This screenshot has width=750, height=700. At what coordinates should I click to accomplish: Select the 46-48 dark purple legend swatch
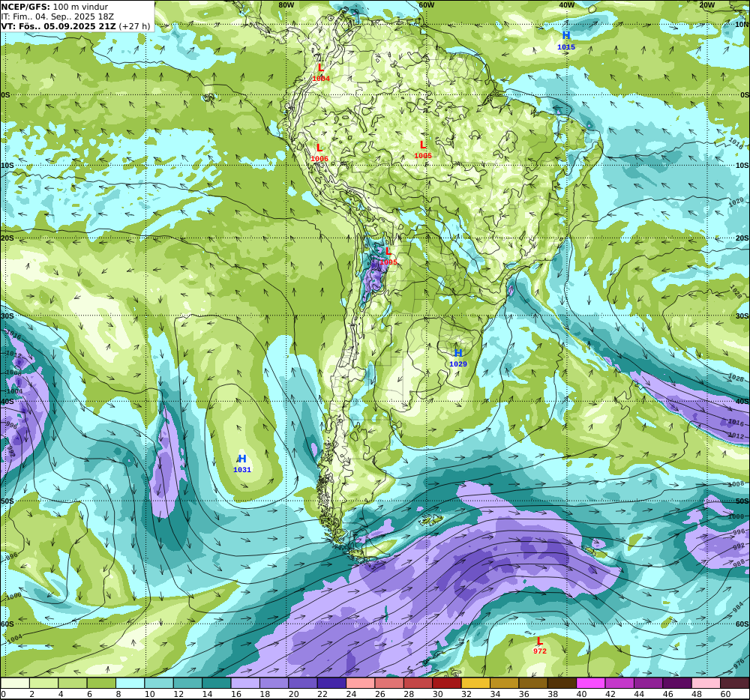(677, 683)
